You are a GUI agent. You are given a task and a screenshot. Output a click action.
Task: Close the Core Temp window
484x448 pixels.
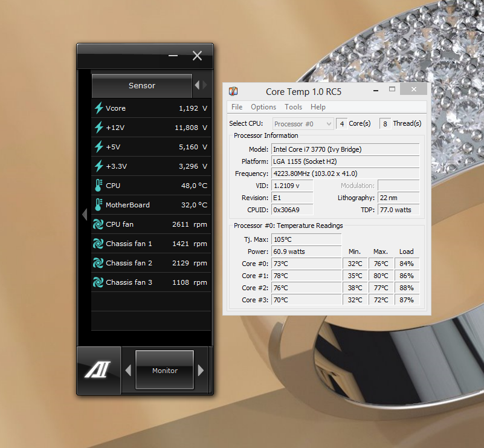click(x=414, y=89)
